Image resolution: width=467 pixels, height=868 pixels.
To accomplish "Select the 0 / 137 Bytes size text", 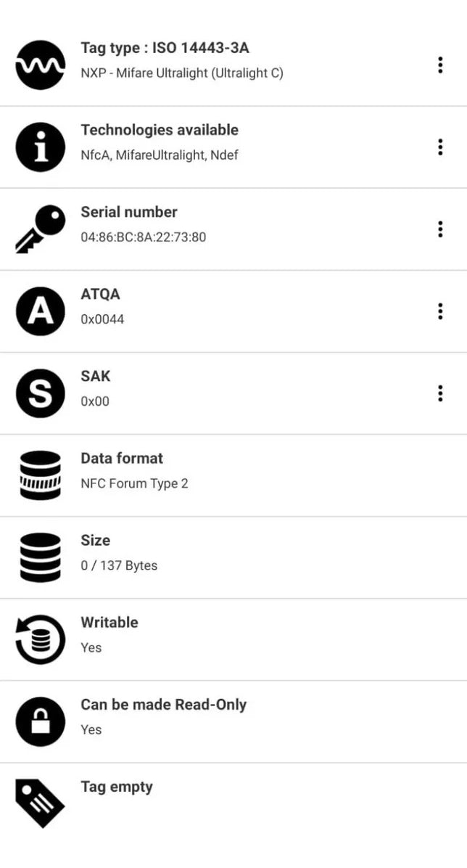I will [x=119, y=565].
